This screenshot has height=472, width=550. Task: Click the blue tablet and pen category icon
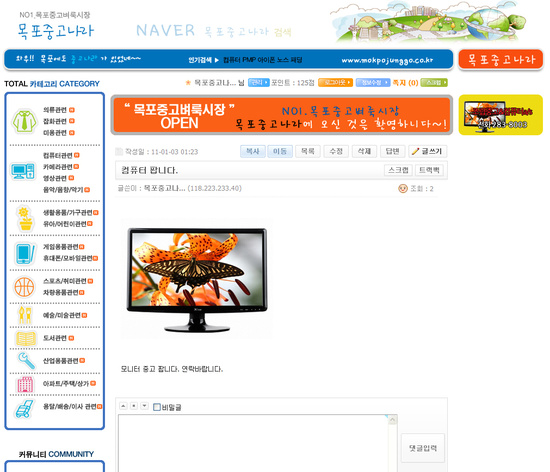[x=25, y=253]
